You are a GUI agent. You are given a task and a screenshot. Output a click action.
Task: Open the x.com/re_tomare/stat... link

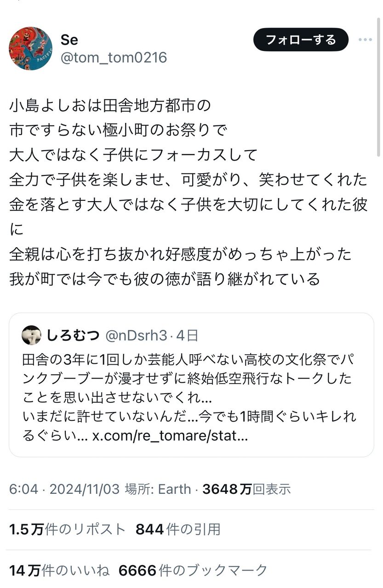point(170,435)
